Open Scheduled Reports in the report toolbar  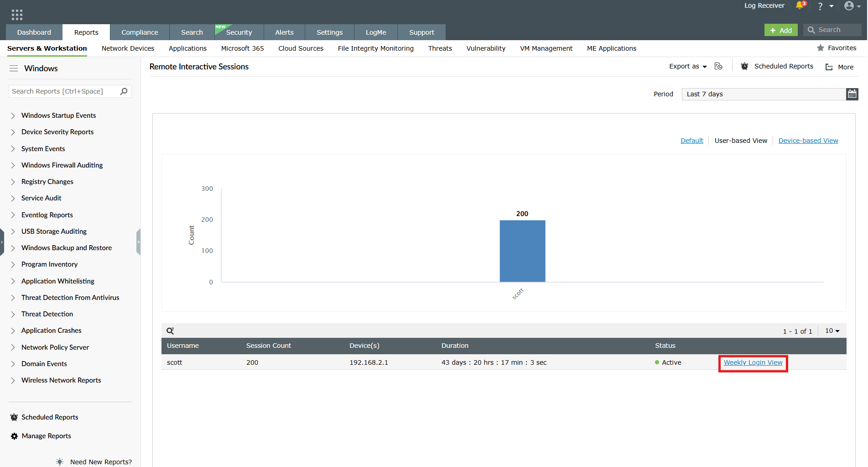(x=777, y=66)
